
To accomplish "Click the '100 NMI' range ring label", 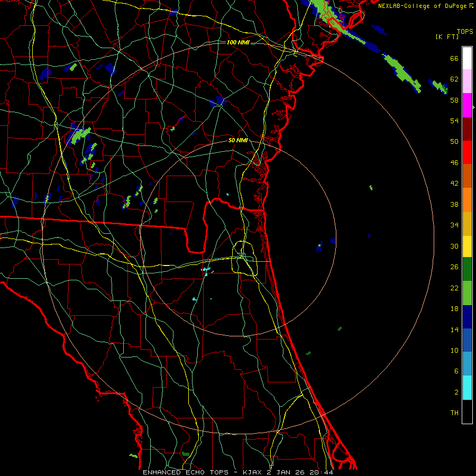I will [x=238, y=42].
